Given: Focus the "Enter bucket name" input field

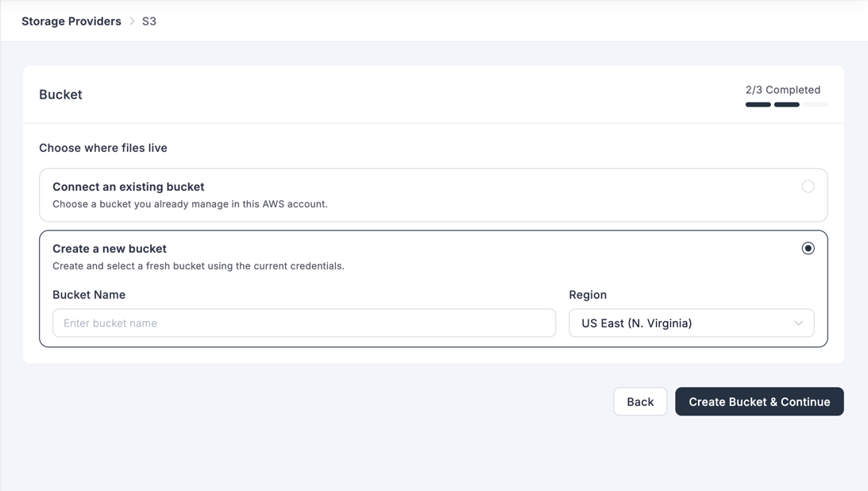Looking at the screenshot, I should tap(304, 323).
